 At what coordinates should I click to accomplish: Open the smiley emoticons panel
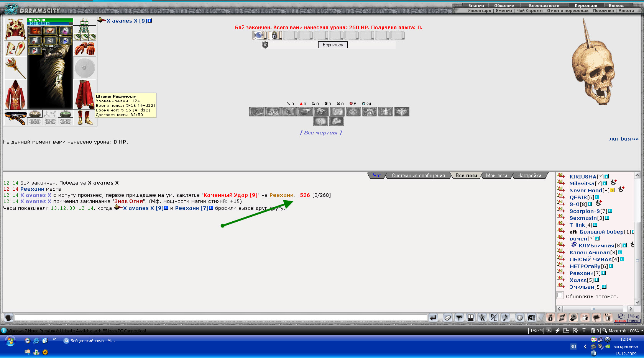pyautogui.click(x=519, y=317)
